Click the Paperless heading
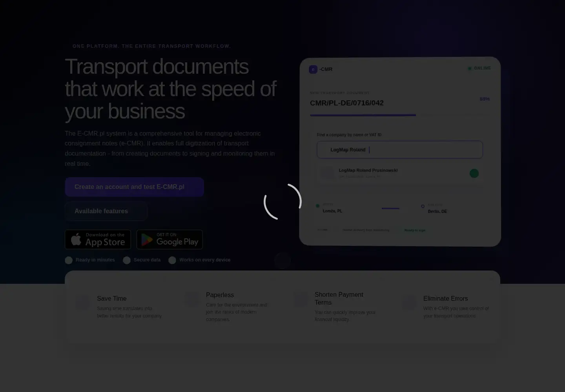Image resolution: width=565 pixels, height=392 pixels. point(220,295)
